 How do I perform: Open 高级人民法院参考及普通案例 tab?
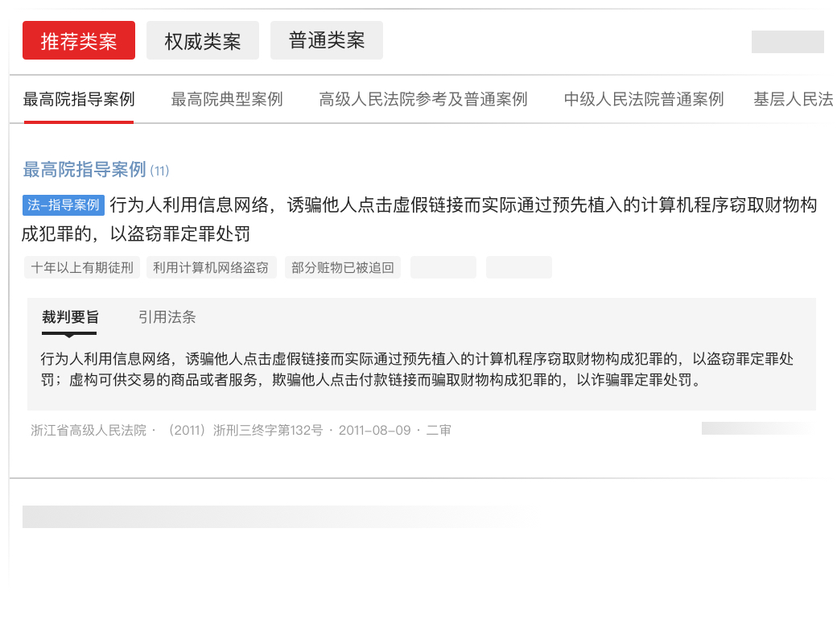(423, 99)
